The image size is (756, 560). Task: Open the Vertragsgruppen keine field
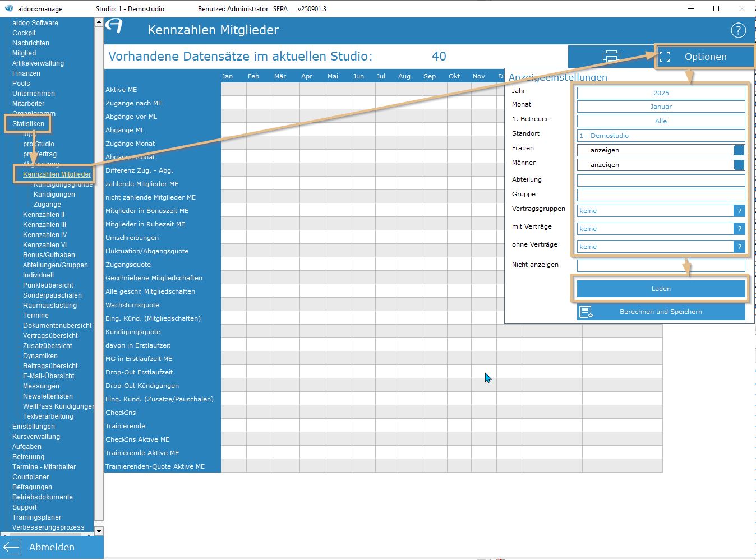pos(655,211)
